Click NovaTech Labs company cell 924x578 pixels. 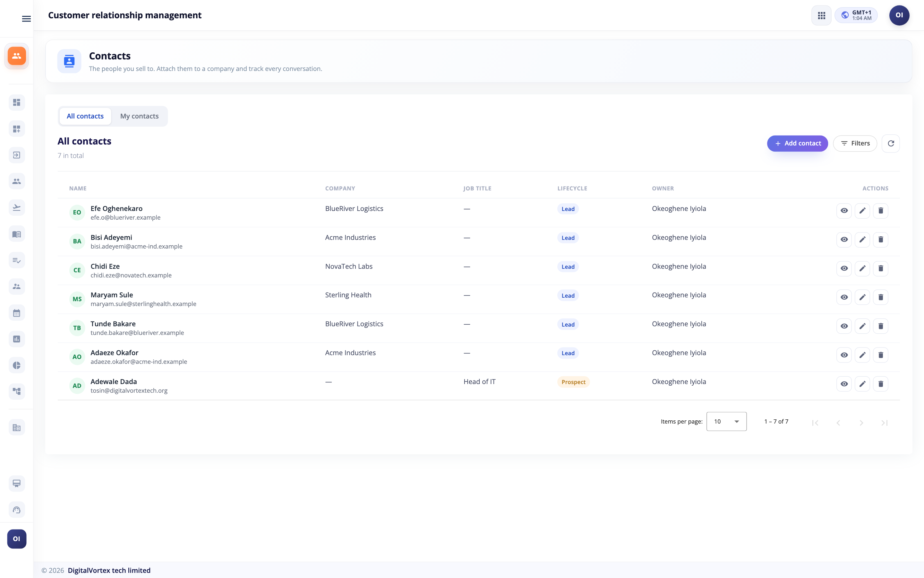pos(349,266)
